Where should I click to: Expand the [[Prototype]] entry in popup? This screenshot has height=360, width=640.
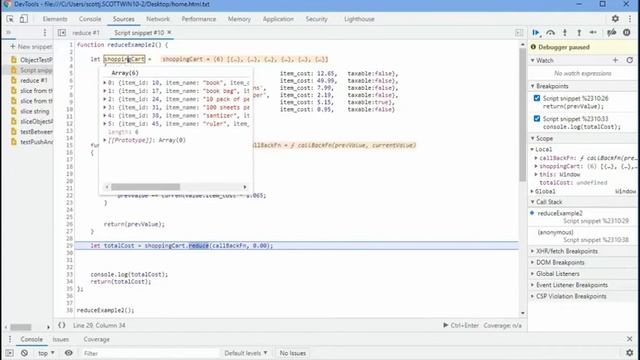coord(105,140)
